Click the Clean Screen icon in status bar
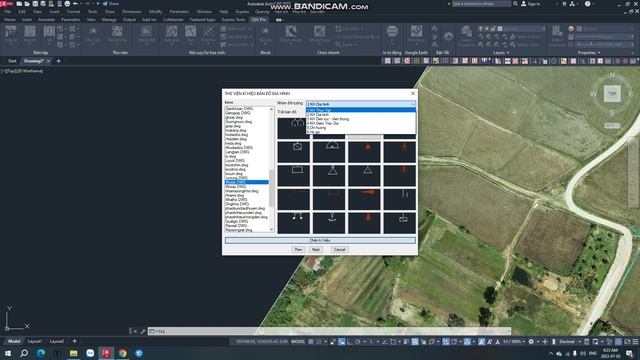This screenshot has width=640, height=360. [x=627, y=342]
